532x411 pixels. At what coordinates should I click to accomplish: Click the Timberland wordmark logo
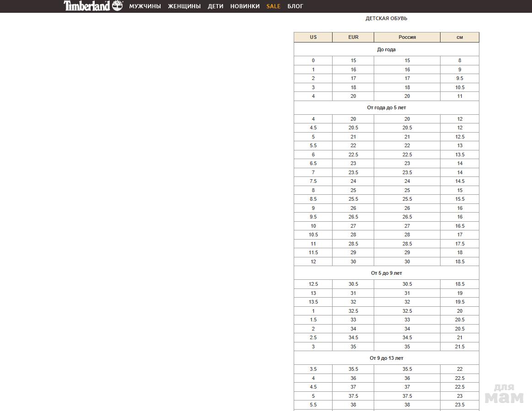click(x=87, y=6)
